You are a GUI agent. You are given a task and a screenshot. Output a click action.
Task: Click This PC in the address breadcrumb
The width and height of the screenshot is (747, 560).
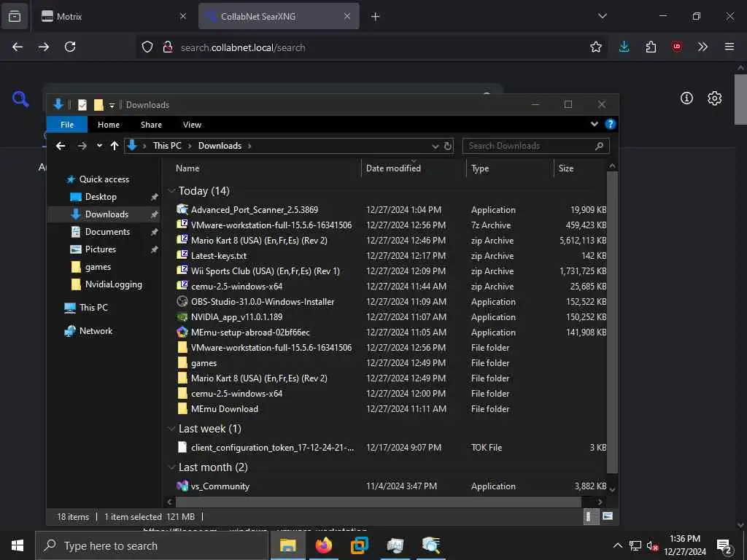tap(167, 146)
